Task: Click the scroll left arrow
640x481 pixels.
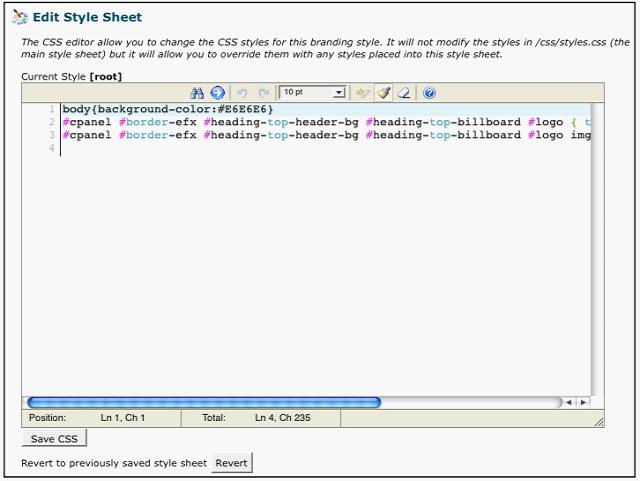Action: coord(570,402)
